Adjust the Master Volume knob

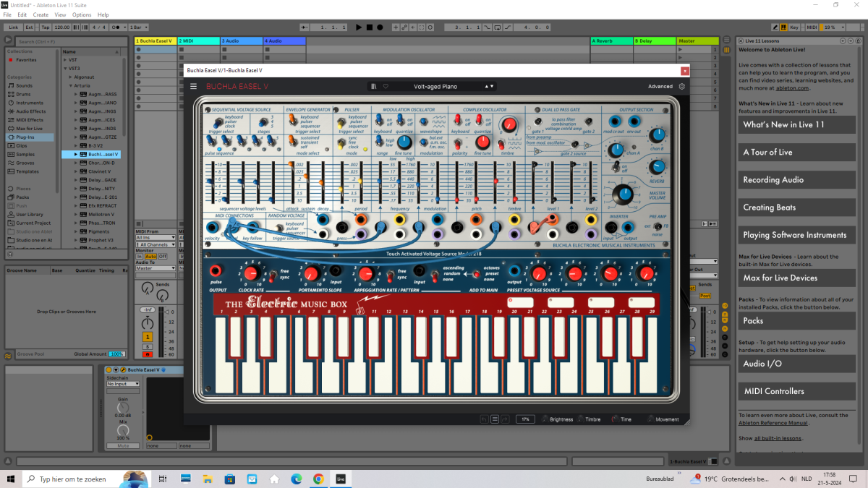tap(622, 194)
